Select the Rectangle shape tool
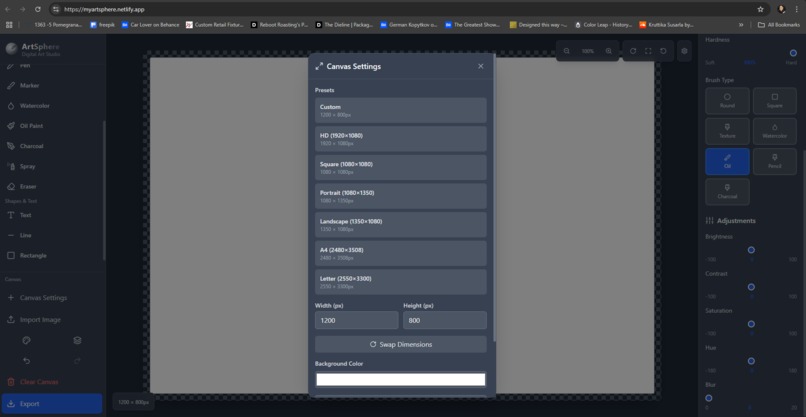Image resolution: width=806 pixels, height=417 pixels. pyautogui.click(x=51, y=255)
